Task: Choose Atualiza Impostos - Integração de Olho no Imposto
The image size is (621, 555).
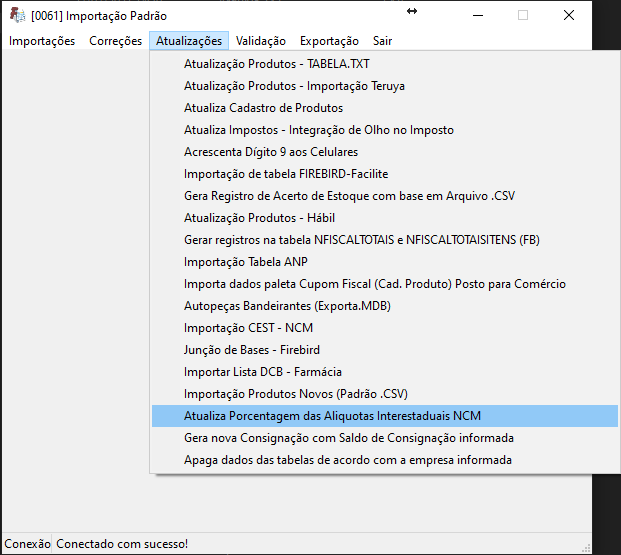Action: tap(385, 130)
